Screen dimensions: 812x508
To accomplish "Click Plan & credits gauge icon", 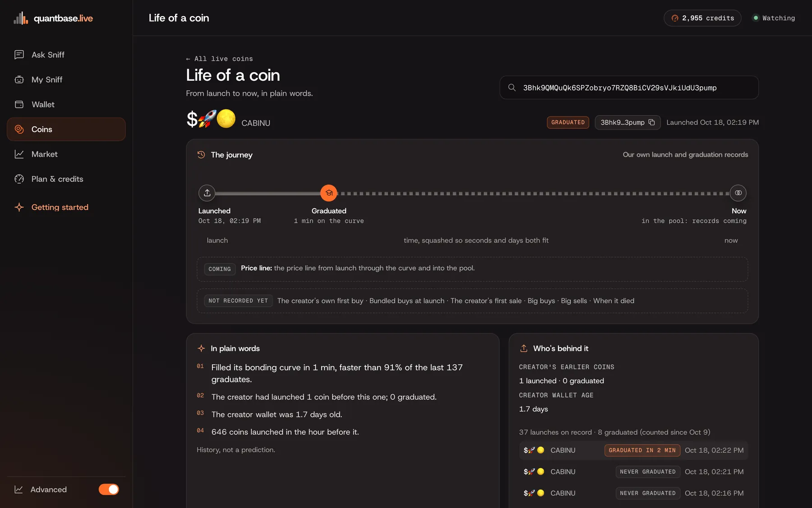I will click(x=19, y=179).
